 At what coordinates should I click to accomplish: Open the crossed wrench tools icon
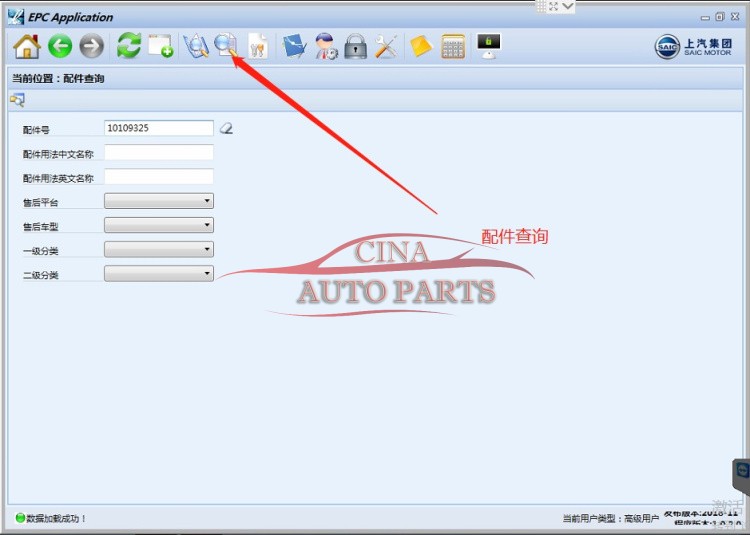(386, 46)
